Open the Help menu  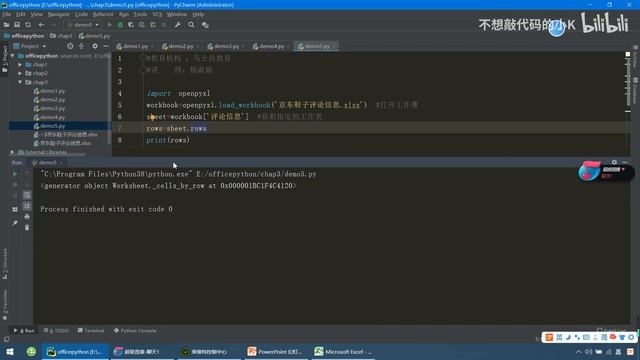click(x=198, y=14)
